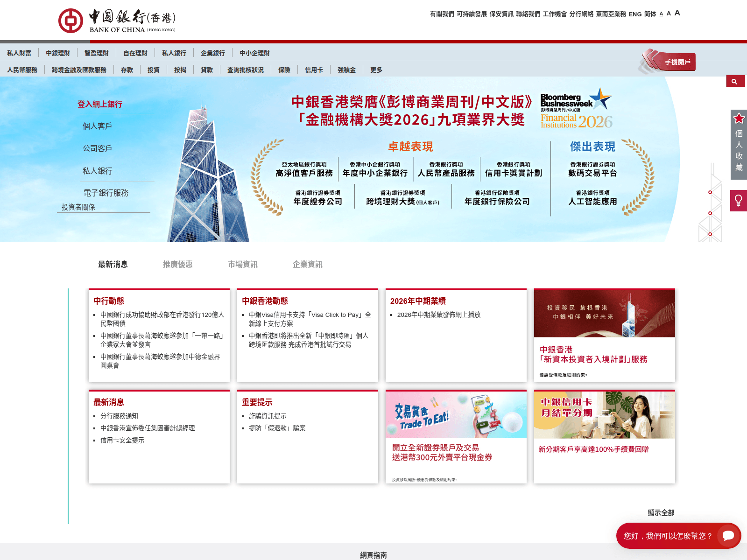Expand the 跨境金融及匯款服務 menu

(79, 70)
